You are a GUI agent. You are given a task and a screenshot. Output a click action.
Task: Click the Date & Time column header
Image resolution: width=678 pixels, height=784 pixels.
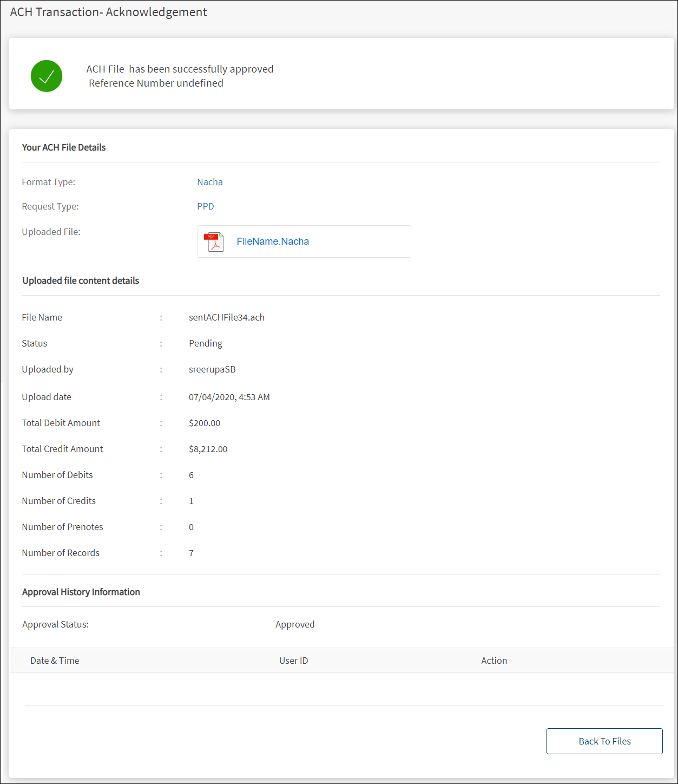(55, 661)
